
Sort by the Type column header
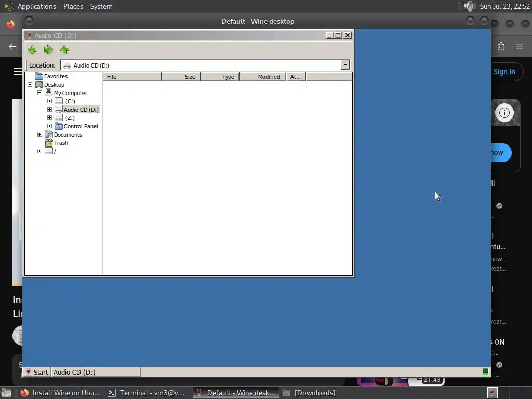[x=220, y=77]
